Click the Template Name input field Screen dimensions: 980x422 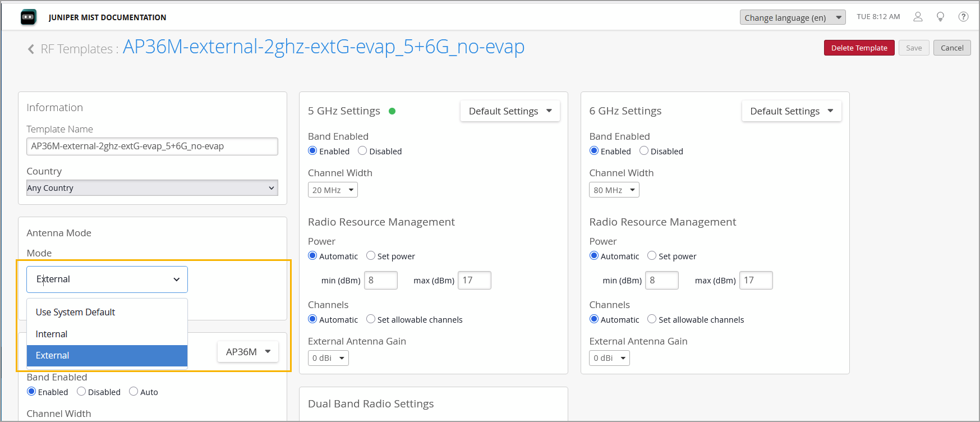click(x=152, y=146)
